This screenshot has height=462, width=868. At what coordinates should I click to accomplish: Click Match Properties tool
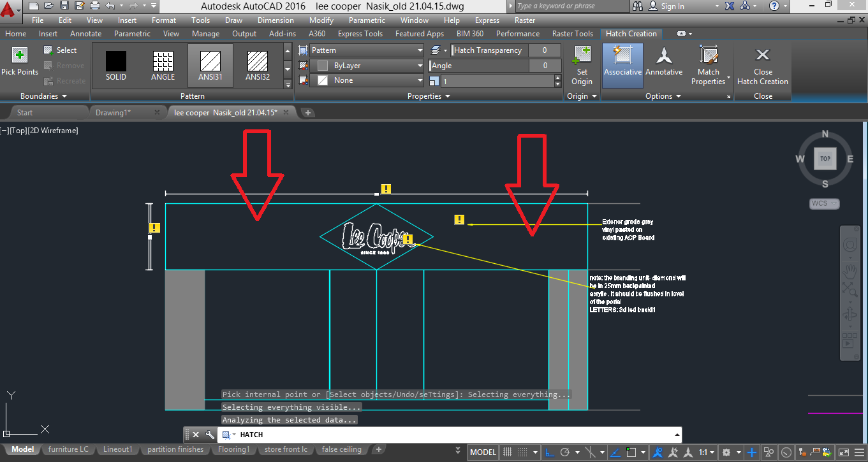pos(708,65)
